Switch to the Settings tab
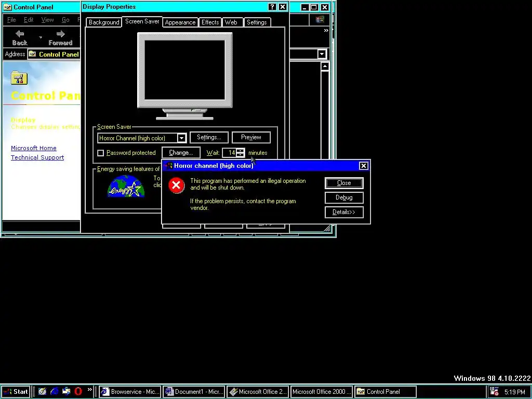 pos(257,22)
